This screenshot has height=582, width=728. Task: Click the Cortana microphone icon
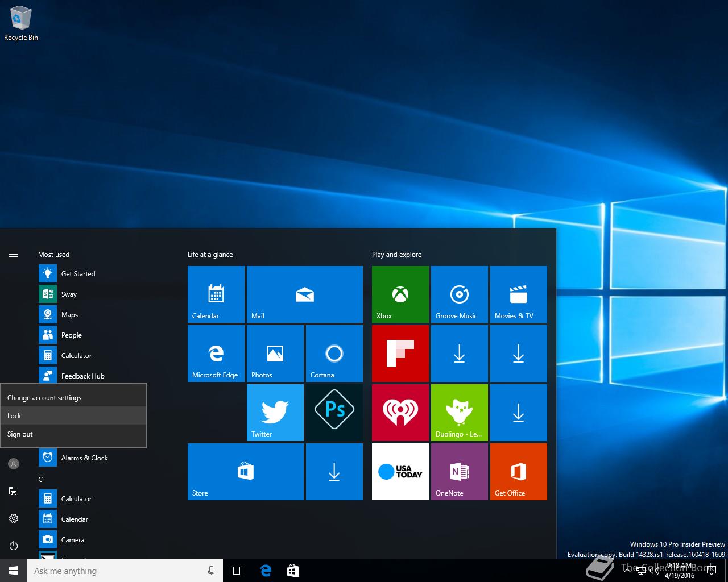click(x=212, y=571)
